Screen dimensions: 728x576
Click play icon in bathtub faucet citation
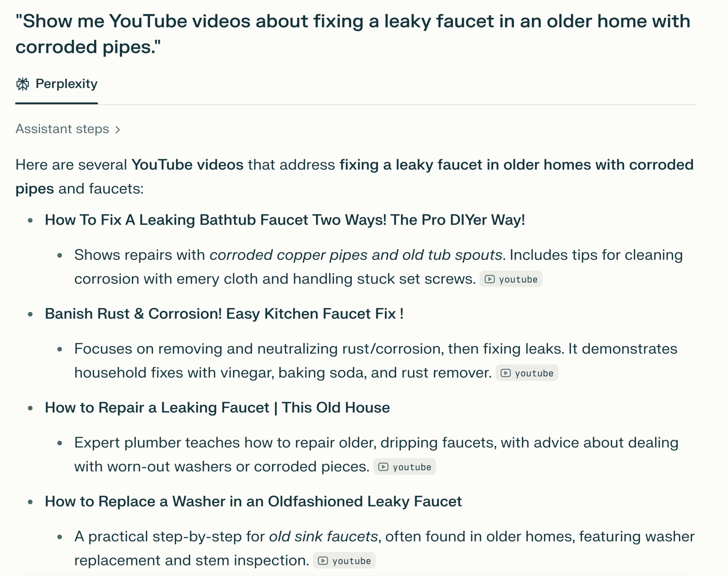pos(490,279)
